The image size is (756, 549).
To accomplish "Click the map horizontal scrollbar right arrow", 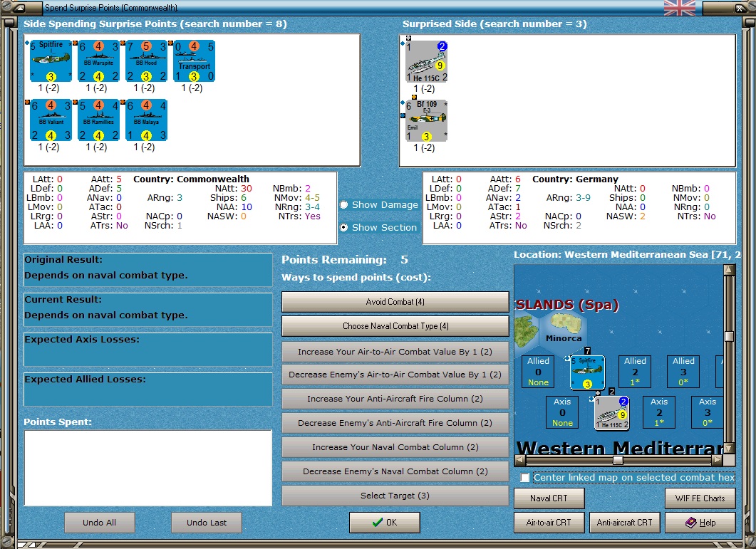I will (718, 460).
